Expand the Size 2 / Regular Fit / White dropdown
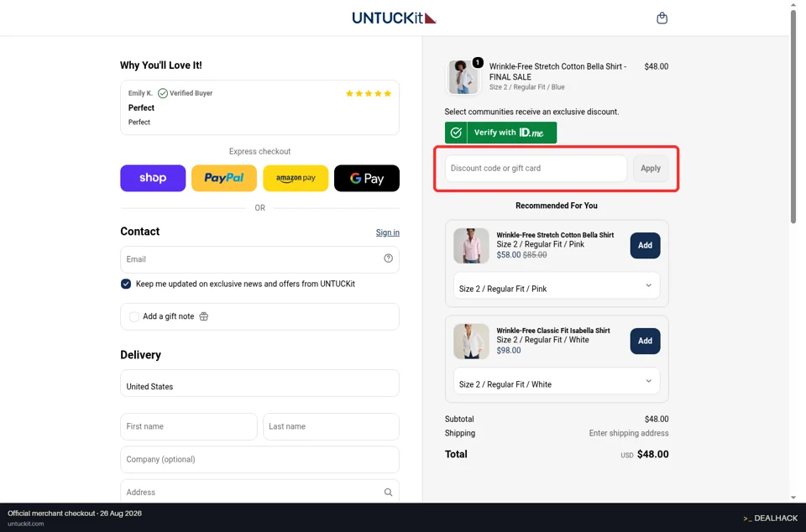The image size is (806, 532). pyautogui.click(x=556, y=381)
